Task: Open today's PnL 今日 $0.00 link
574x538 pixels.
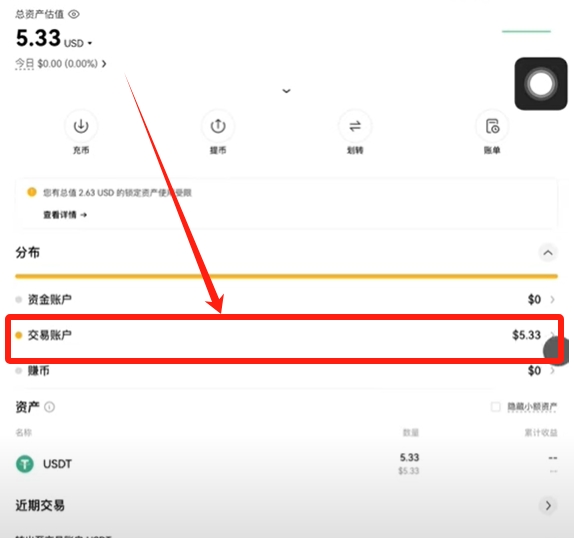Action: tap(61, 64)
